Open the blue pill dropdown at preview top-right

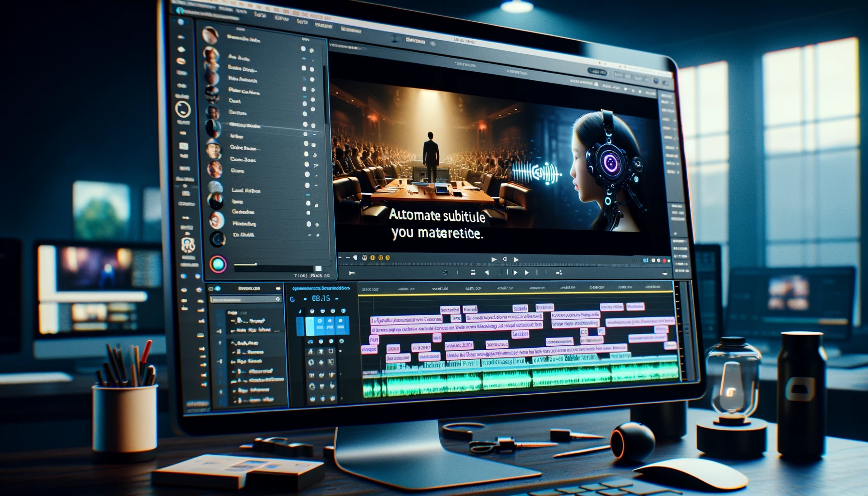(x=597, y=72)
